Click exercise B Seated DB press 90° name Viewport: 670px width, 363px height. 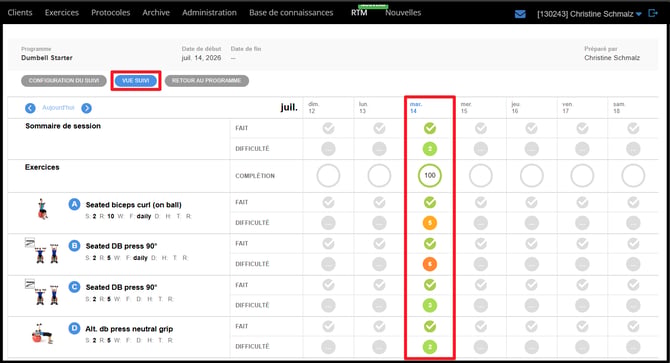point(121,246)
